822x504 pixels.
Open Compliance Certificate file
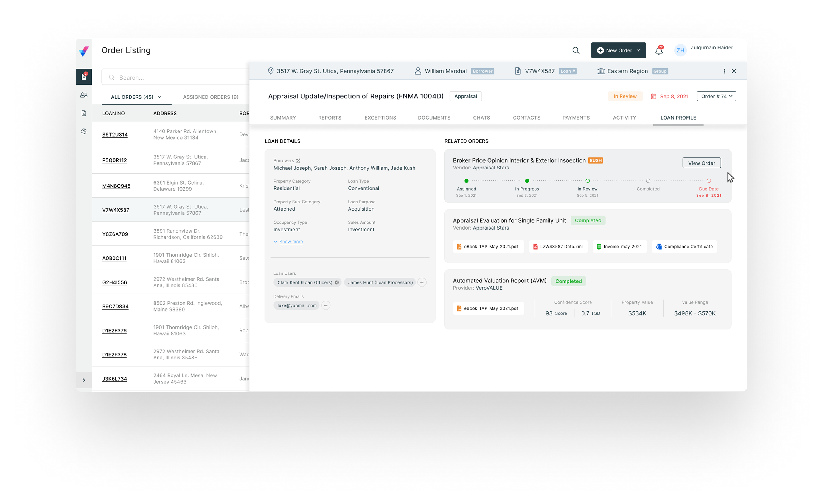(x=684, y=247)
